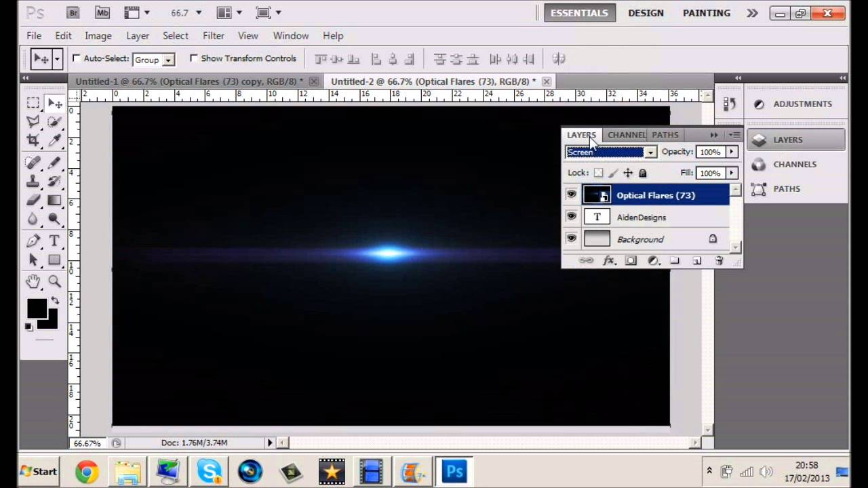This screenshot has width=868, height=488.
Task: Select the Horizontal Type tool
Action: (54, 241)
